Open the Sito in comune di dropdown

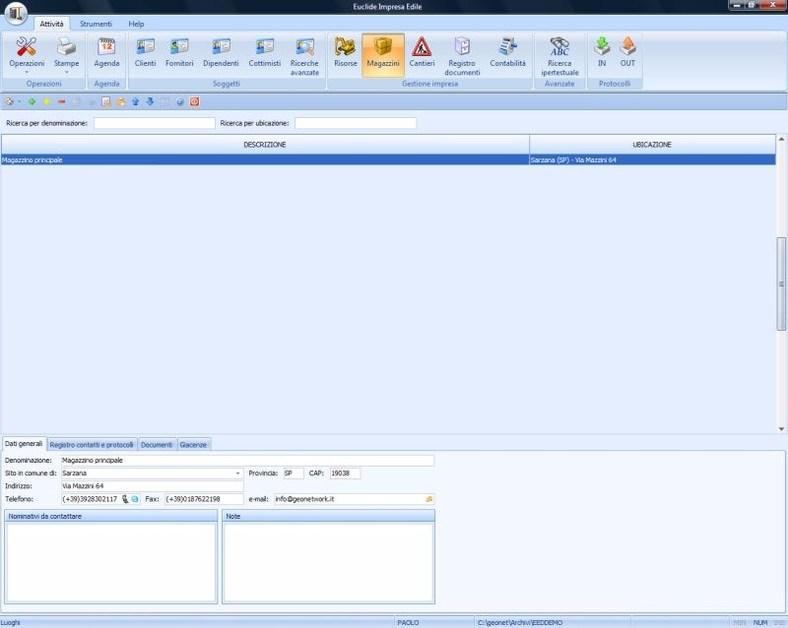tap(238, 473)
